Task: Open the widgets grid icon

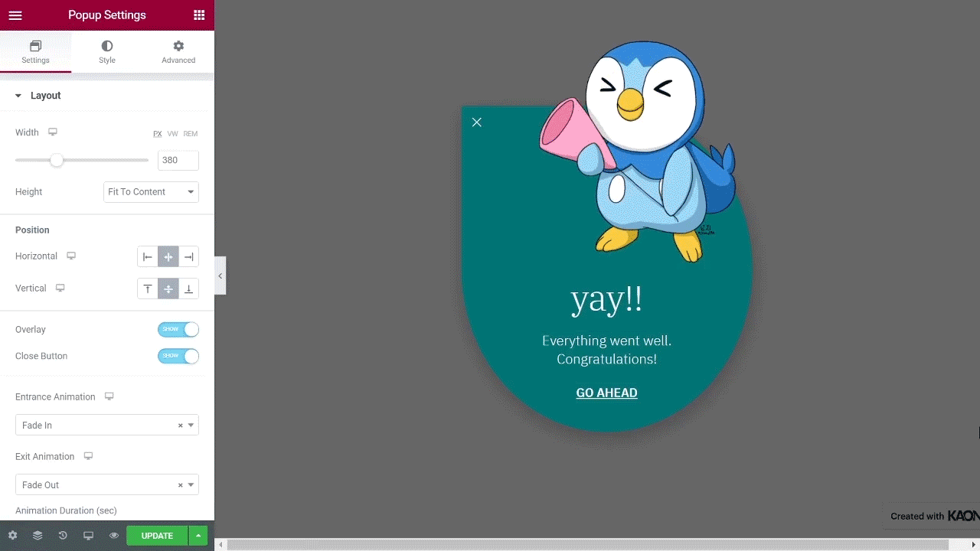Action: pos(199,15)
